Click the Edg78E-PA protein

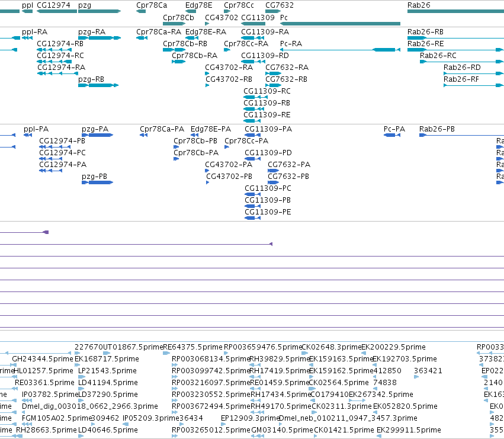point(194,135)
